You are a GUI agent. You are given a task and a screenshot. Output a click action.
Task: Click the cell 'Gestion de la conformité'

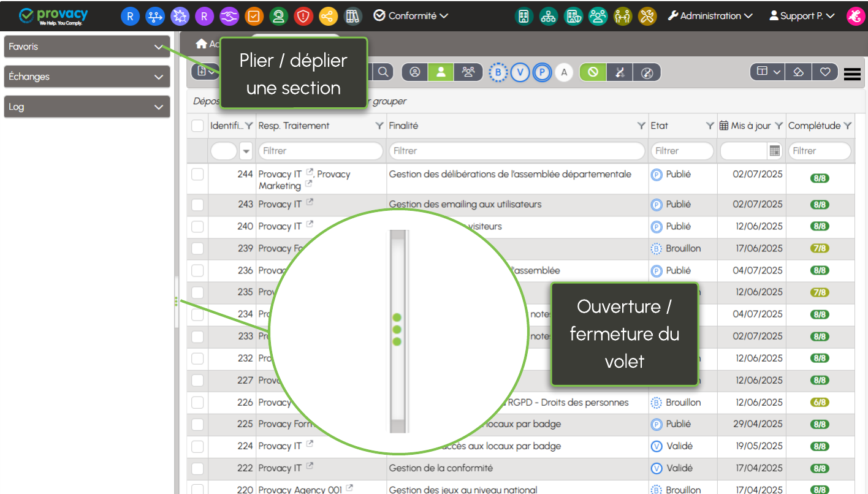[441, 468]
